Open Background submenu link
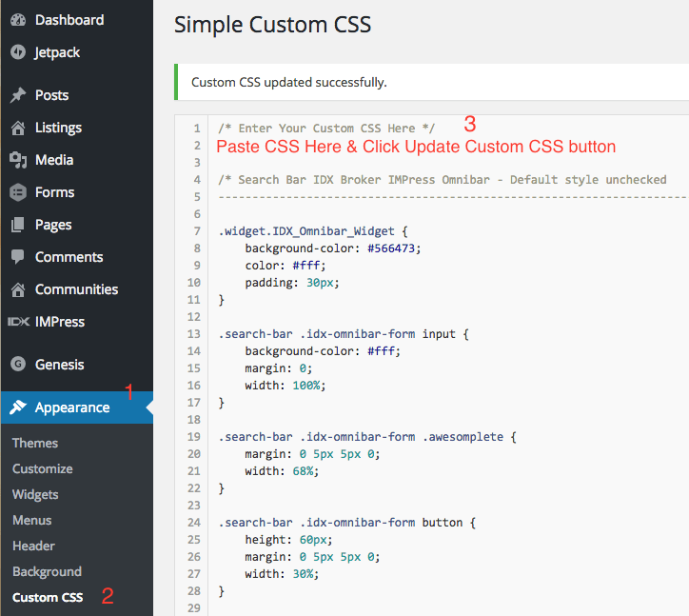This screenshot has width=689, height=616. coord(47,571)
